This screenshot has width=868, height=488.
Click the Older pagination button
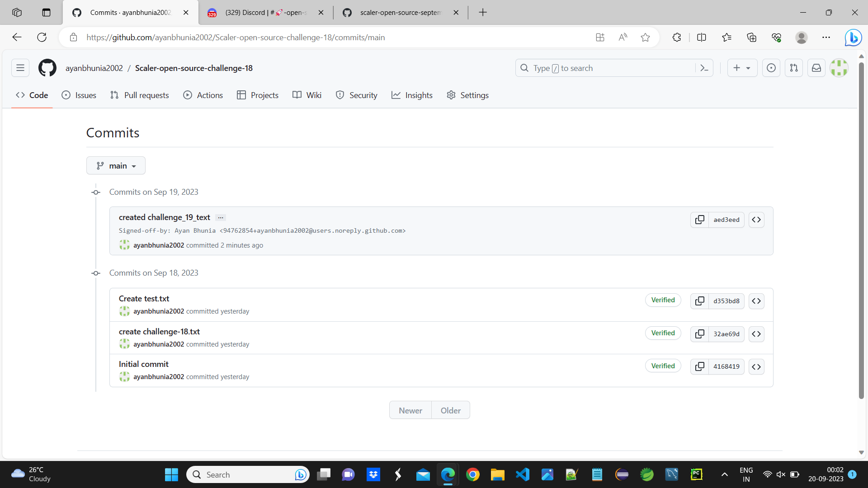coord(450,410)
